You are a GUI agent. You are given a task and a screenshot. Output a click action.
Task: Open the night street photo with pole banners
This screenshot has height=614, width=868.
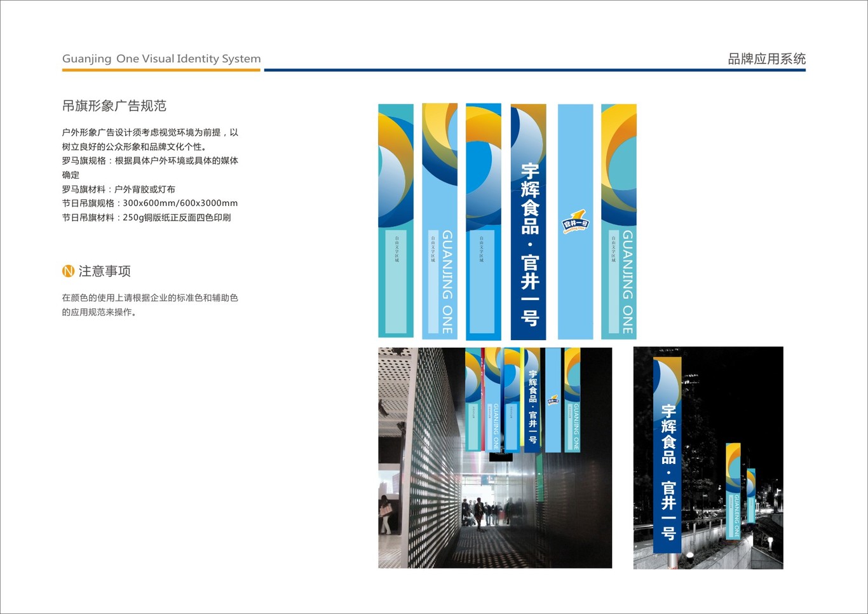click(709, 458)
